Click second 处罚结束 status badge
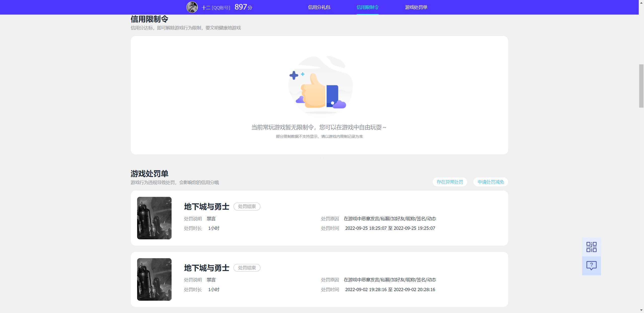 click(x=247, y=268)
